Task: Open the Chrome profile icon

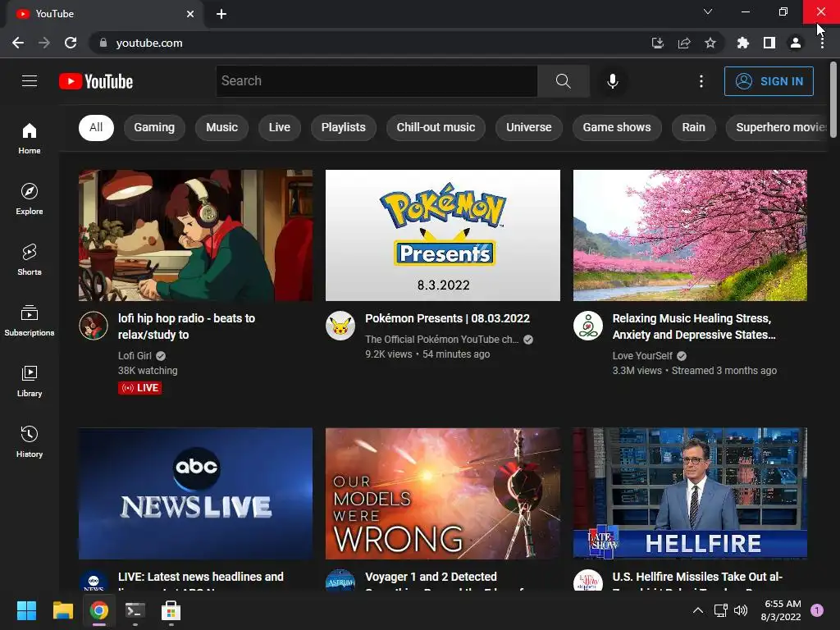Action: [796, 43]
